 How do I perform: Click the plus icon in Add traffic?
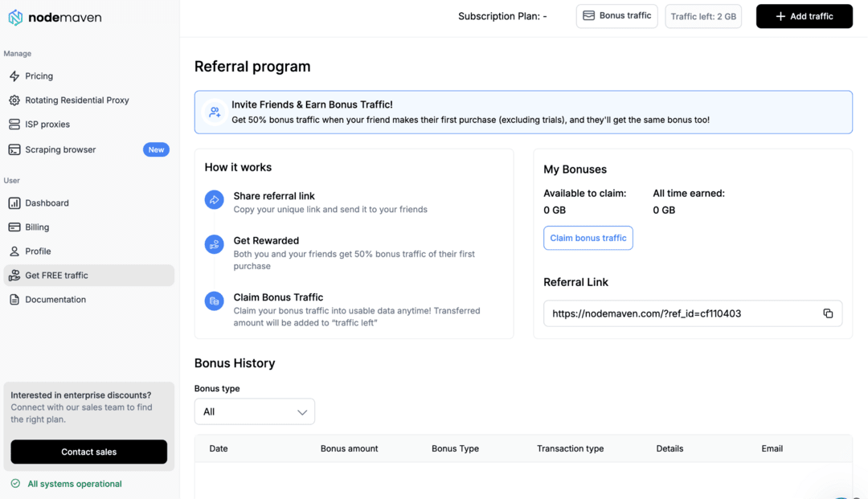780,17
